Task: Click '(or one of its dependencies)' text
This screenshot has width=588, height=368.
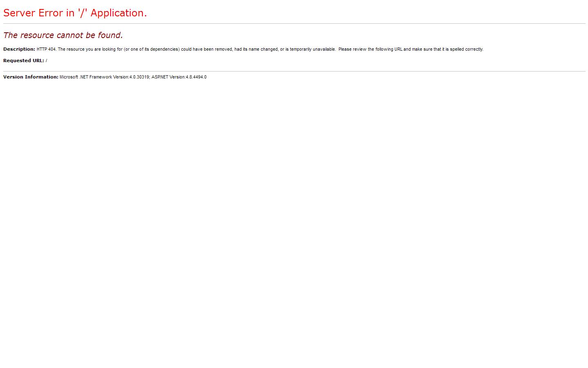Action: [x=151, y=49]
